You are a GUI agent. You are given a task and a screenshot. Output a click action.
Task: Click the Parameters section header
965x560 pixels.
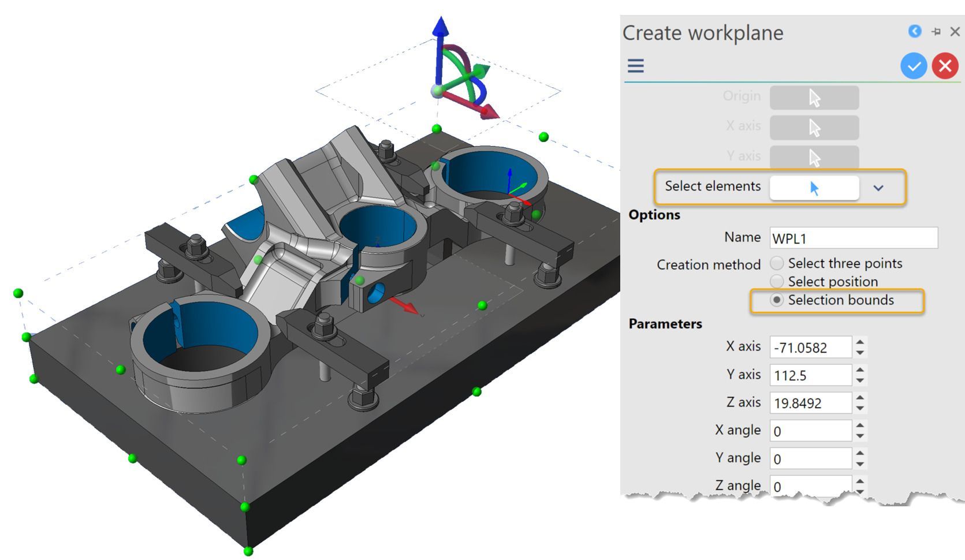pos(665,324)
